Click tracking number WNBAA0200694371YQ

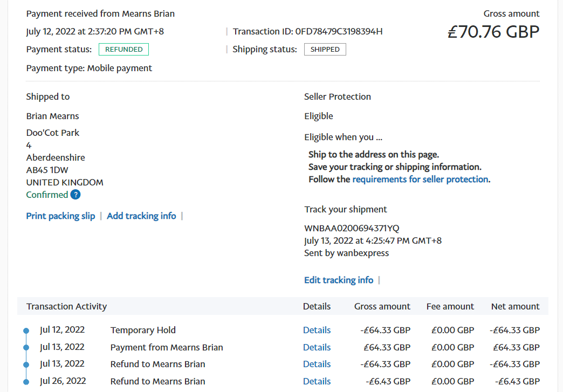point(352,228)
